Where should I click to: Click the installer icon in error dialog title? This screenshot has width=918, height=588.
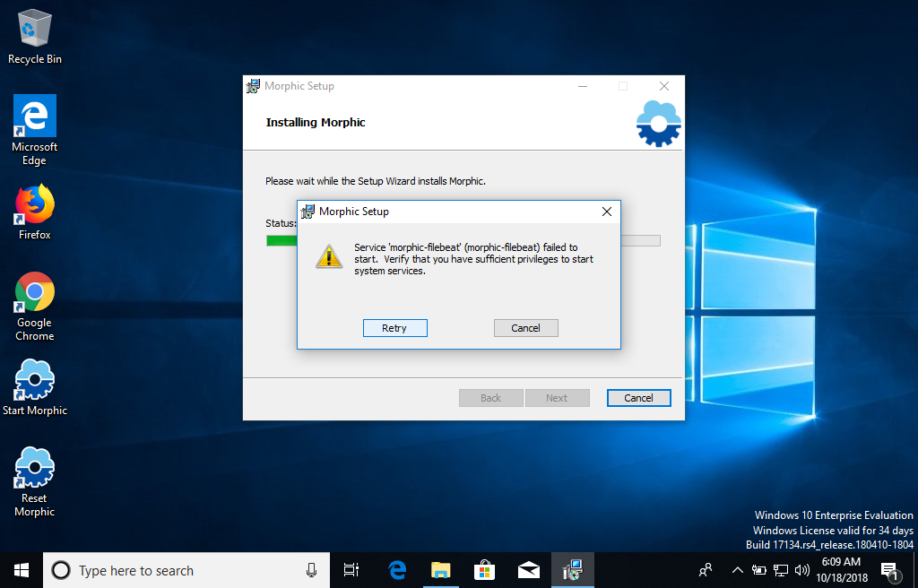tap(308, 212)
